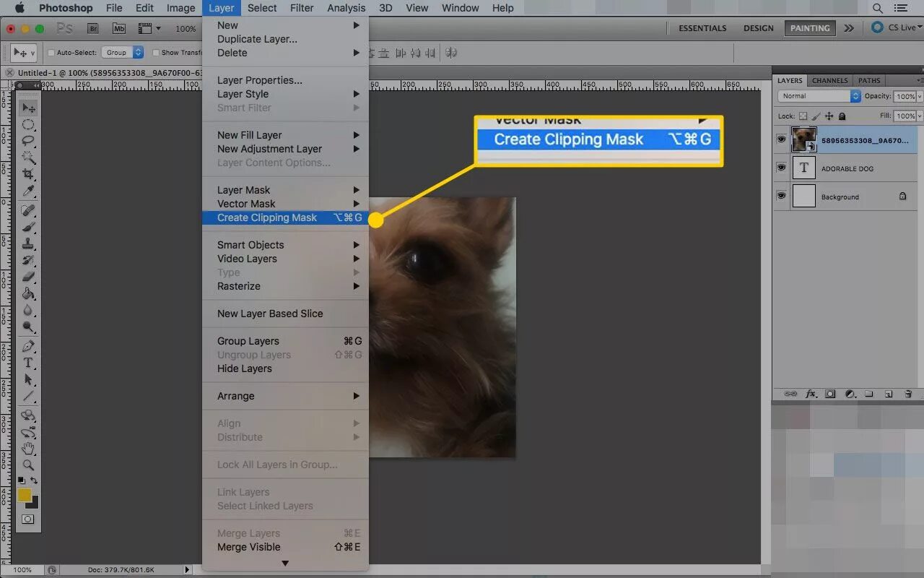Screen dimensions: 924x578
Task: Select the Brush tool
Action: click(28, 227)
